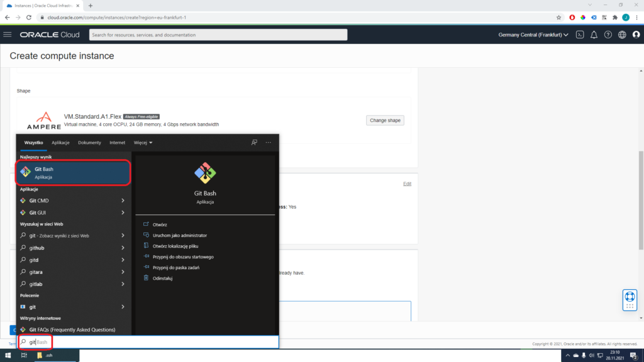Image resolution: width=644 pixels, height=362 pixels.
Task: Switch to the Dokumenty search tab
Action: pyautogui.click(x=89, y=143)
